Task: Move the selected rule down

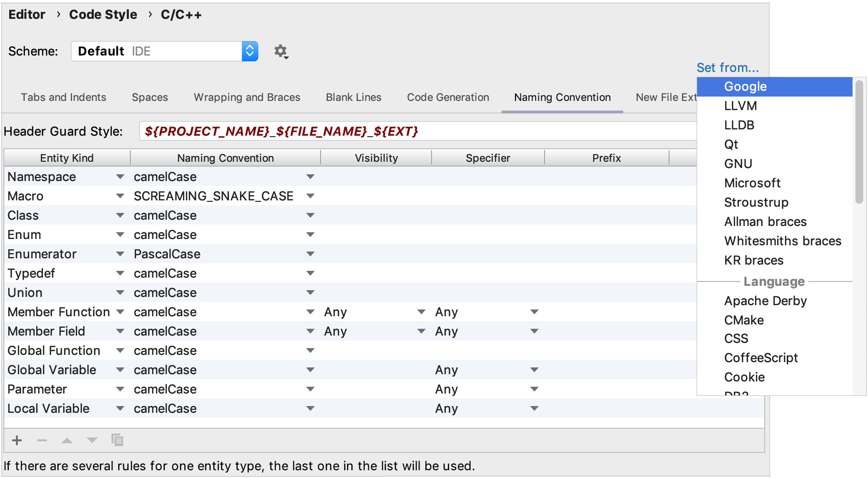Action: 92,440
